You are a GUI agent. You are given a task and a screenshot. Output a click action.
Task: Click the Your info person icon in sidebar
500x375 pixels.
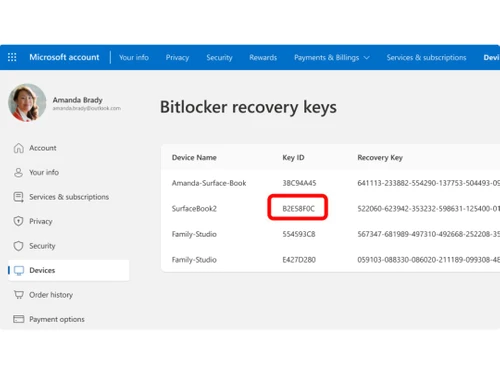pyautogui.click(x=19, y=172)
